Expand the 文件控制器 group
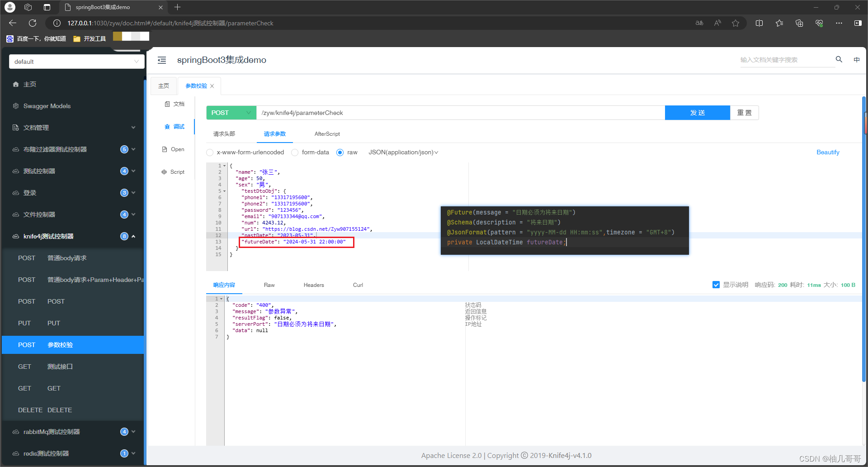The width and height of the screenshot is (868, 467). (x=72, y=214)
